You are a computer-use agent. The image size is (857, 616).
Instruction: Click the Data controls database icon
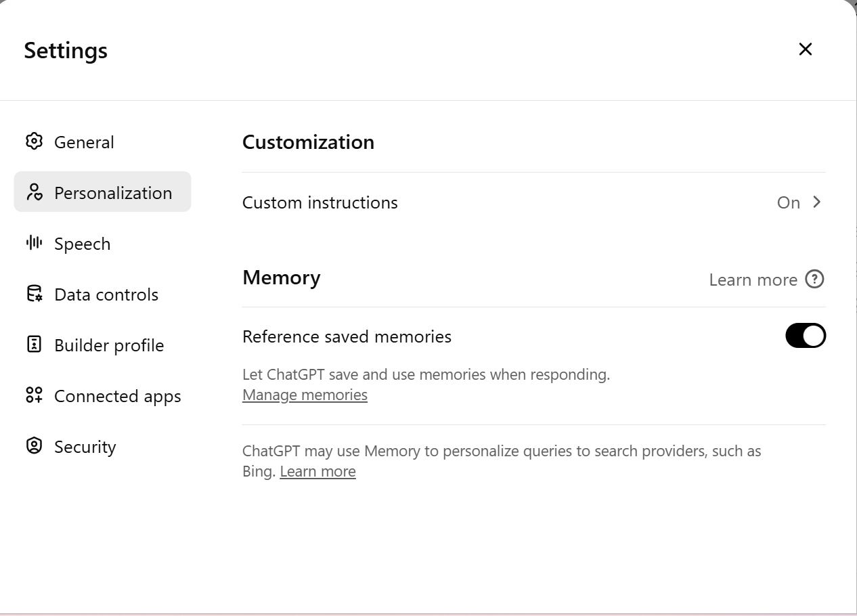pyautogui.click(x=34, y=294)
